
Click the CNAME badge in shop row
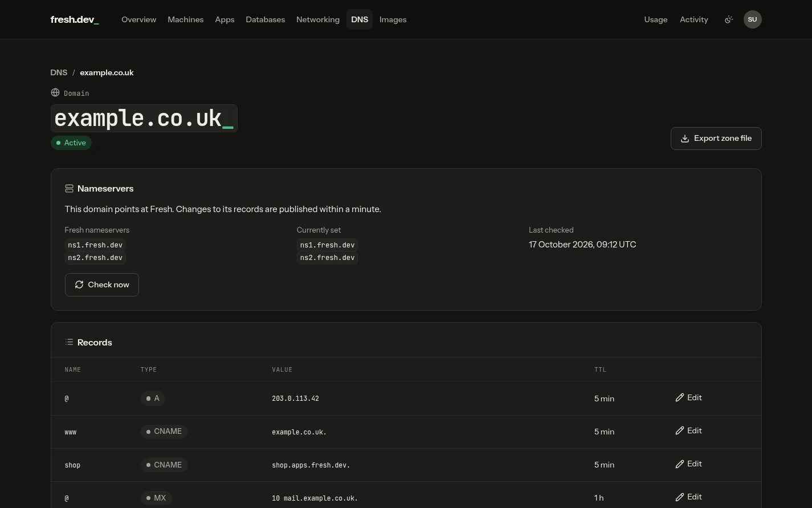[x=164, y=465]
